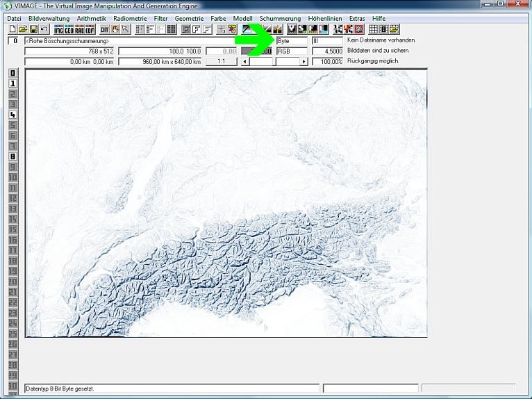
Task: Click the RAD toolbar icon
Action: [x=80, y=29]
